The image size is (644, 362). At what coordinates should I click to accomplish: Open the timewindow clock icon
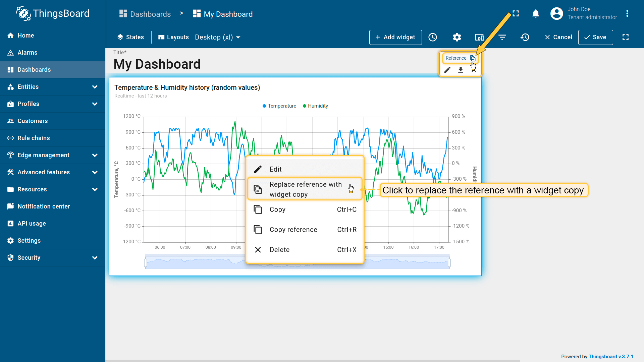point(433,37)
